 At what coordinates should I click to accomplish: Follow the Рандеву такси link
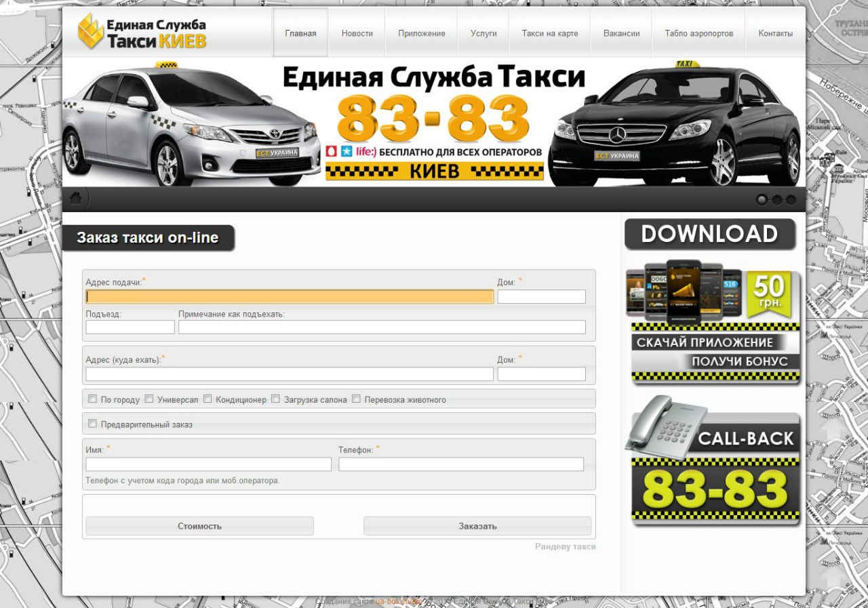point(566,546)
